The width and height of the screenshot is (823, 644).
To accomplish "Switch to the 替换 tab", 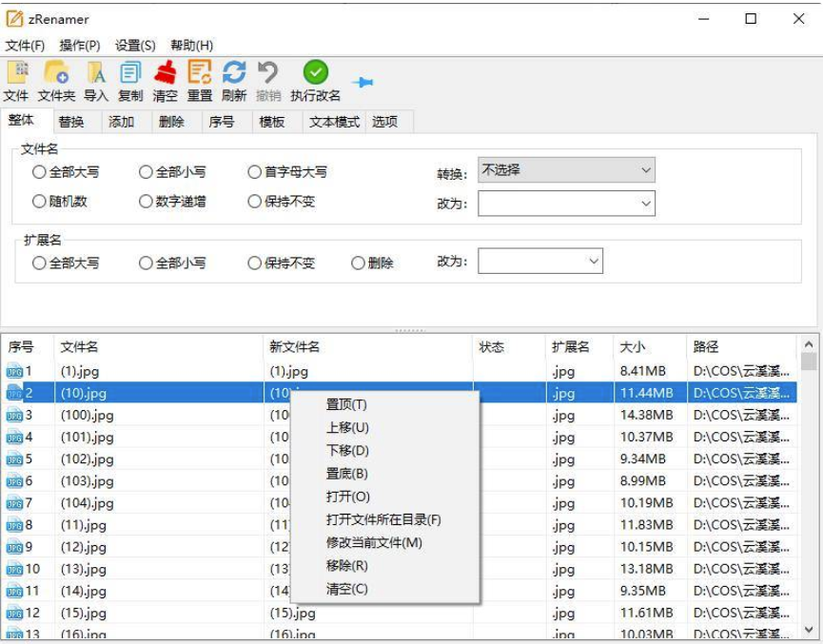I will pyautogui.click(x=71, y=122).
